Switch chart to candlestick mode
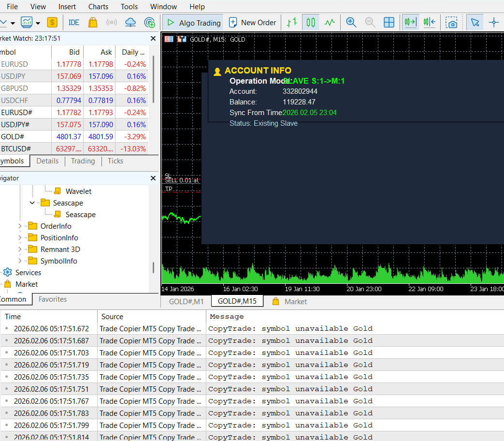 pos(311,22)
